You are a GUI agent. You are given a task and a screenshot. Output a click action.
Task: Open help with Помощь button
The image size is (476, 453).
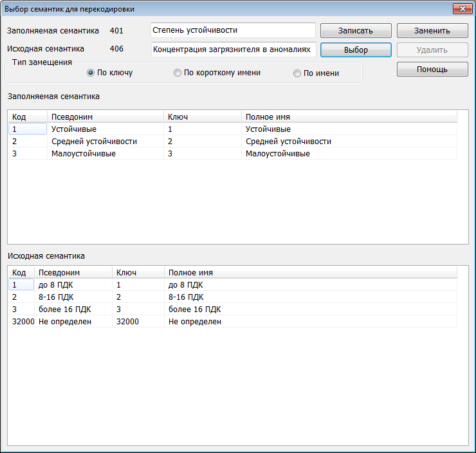coord(432,69)
